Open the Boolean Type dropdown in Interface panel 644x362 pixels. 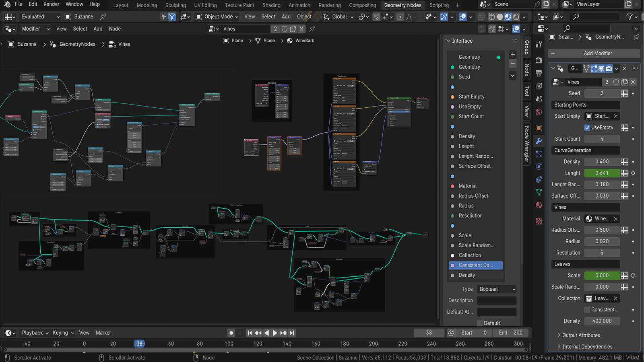(496, 289)
